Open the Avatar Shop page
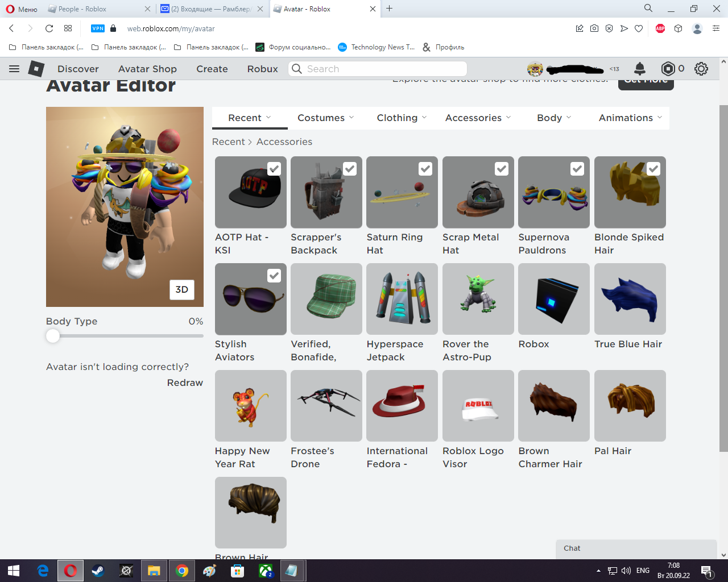This screenshot has height=582, width=728. tap(147, 69)
